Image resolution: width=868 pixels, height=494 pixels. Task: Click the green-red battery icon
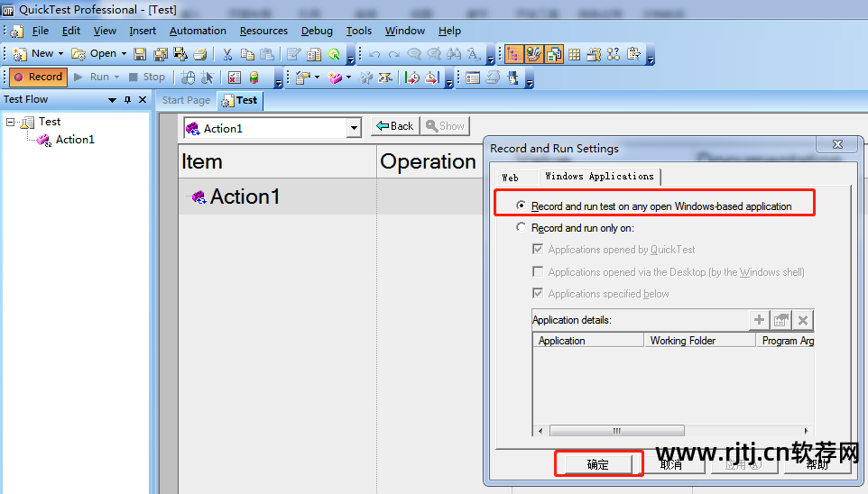click(254, 78)
